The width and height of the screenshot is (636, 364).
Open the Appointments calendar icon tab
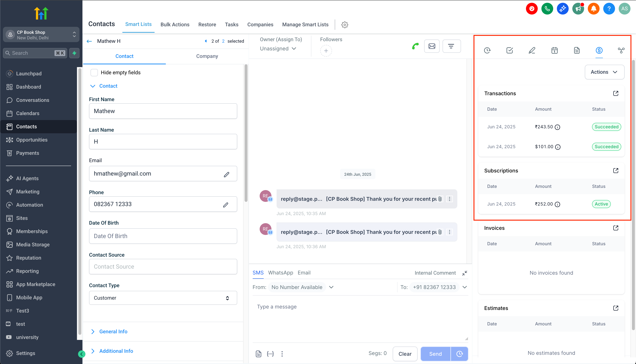[554, 51]
